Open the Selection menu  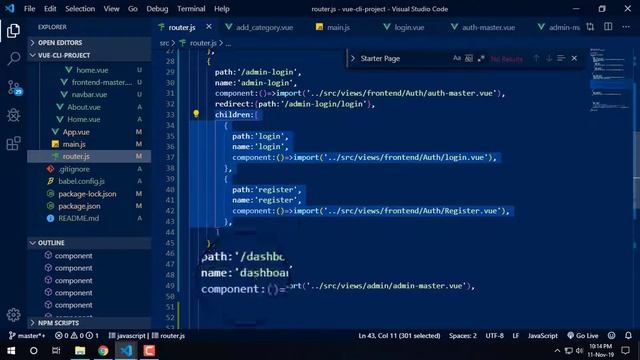(x=80, y=9)
